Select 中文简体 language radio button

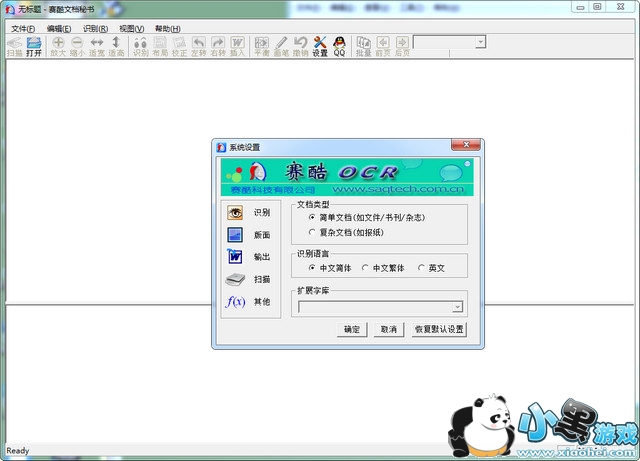[x=312, y=268]
